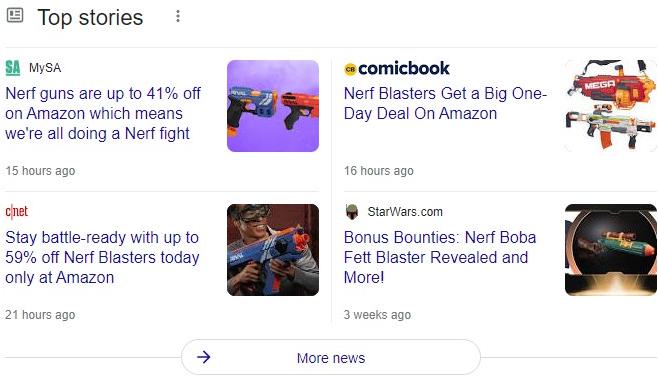Image resolution: width=658 pixels, height=377 pixels.
Task: Click the StarWars.com Boba Fett helmet icon
Action: point(352,212)
